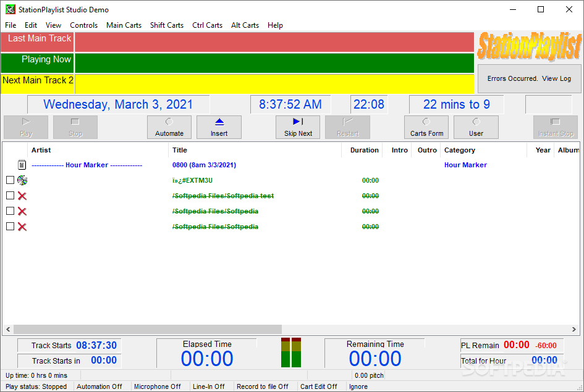Click the Elapsed Time counter
This screenshot has height=392, width=584.
pos(207,359)
